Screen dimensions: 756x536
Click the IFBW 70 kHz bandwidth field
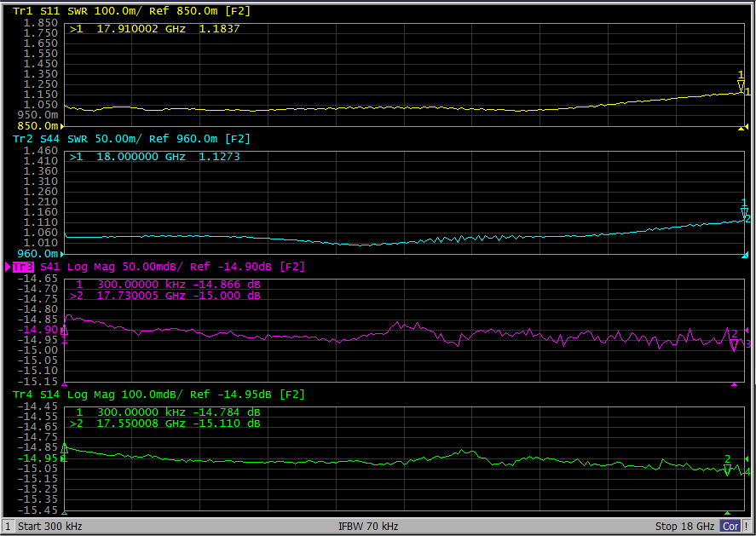pyautogui.click(x=368, y=527)
